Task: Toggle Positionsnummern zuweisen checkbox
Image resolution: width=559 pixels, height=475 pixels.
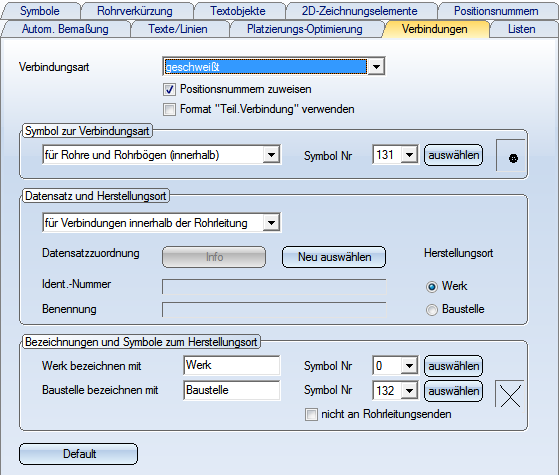Action: (x=169, y=89)
